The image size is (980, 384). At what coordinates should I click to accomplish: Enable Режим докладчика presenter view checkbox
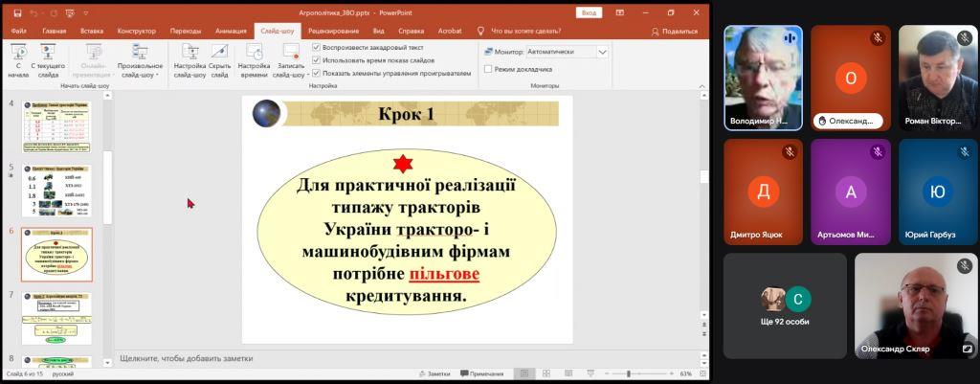[488, 69]
